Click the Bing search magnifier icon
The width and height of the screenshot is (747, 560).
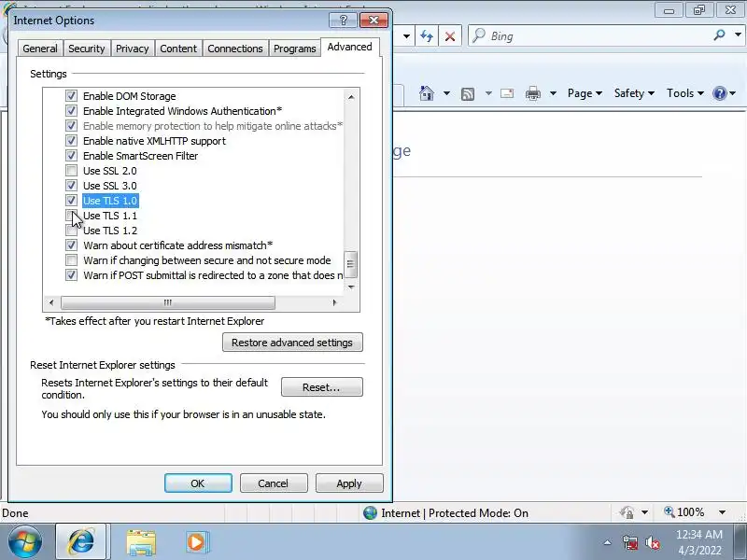pyautogui.click(x=719, y=35)
